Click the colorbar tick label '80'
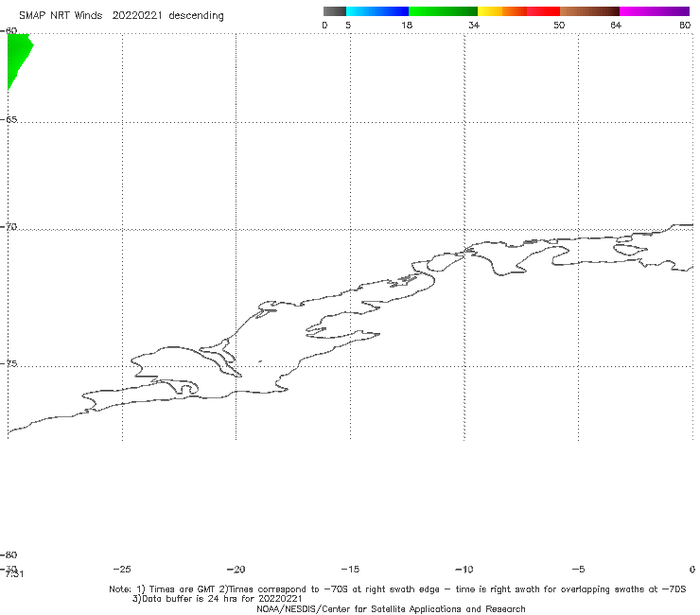Screen dimensions: 700x615 [685, 26]
